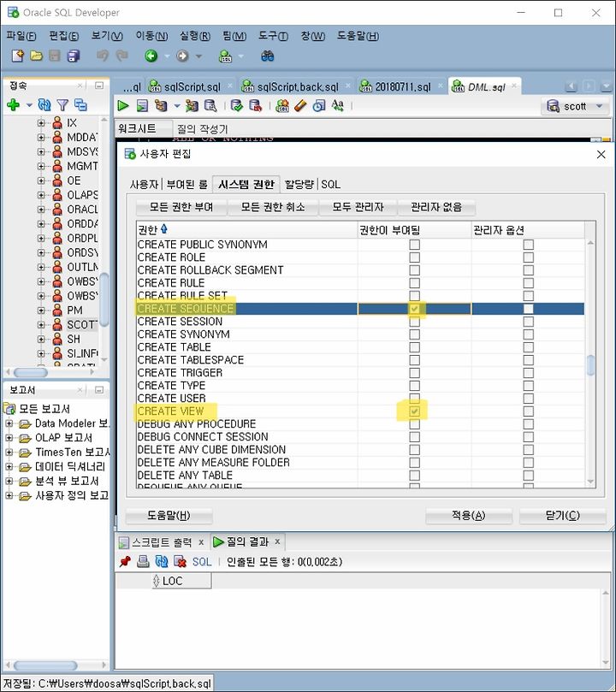Image resolution: width=616 pixels, height=692 pixels.
Task: Expand the Data Modeler reports folder
Action: pos(9,423)
